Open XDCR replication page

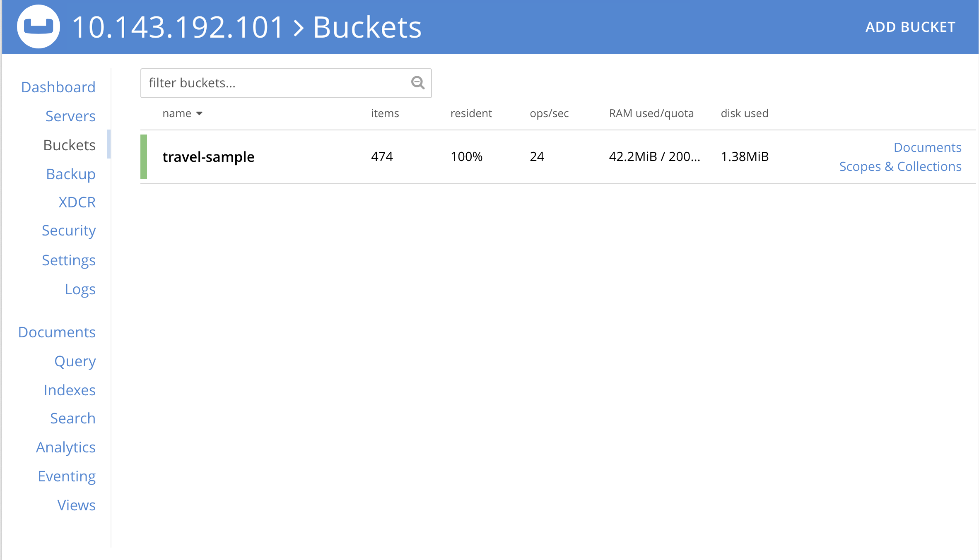[x=77, y=202]
